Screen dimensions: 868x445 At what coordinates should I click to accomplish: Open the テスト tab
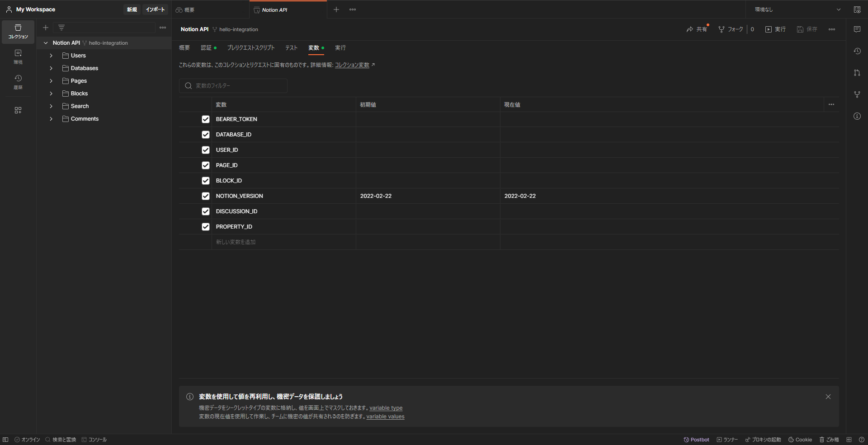point(291,47)
